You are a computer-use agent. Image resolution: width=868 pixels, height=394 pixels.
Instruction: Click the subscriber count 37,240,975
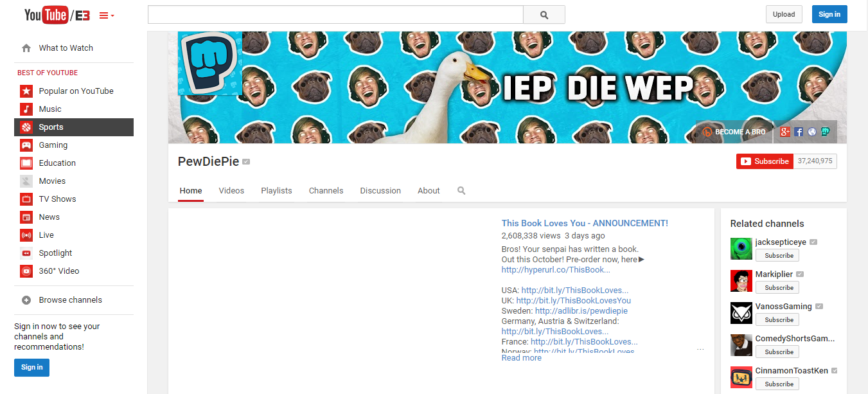point(815,161)
